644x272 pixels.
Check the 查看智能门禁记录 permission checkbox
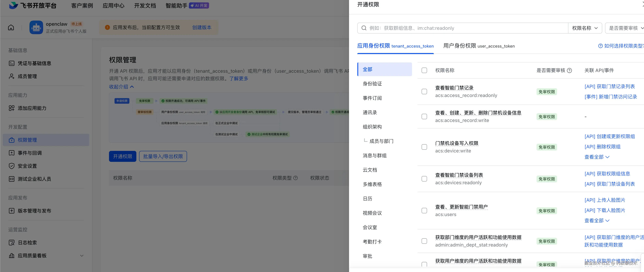pyautogui.click(x=424, y=92)
